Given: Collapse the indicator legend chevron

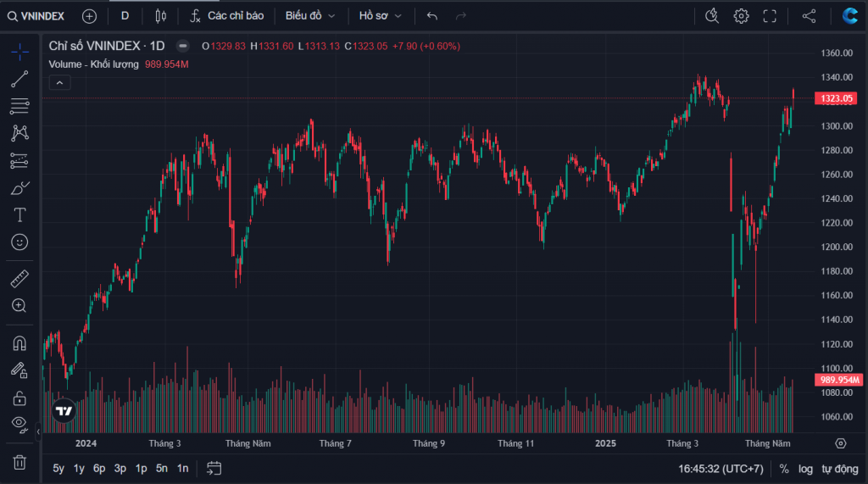Looking at the screenshot, I should (60, 83).
